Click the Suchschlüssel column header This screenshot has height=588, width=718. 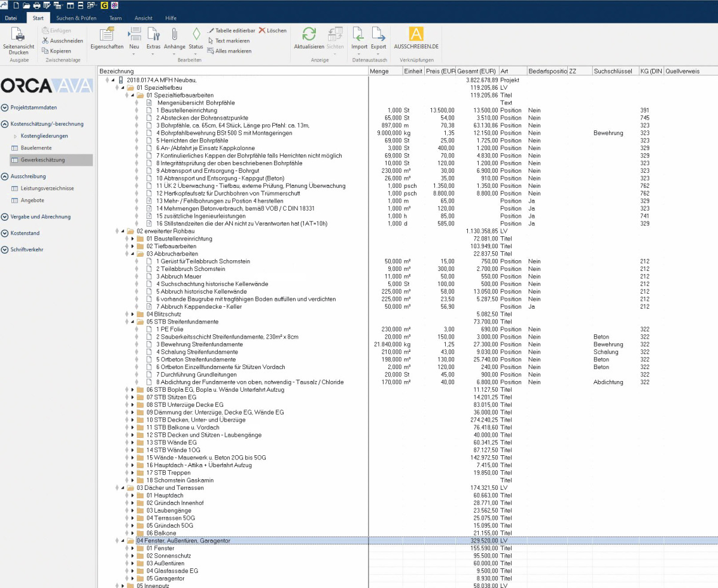point(615,71)
